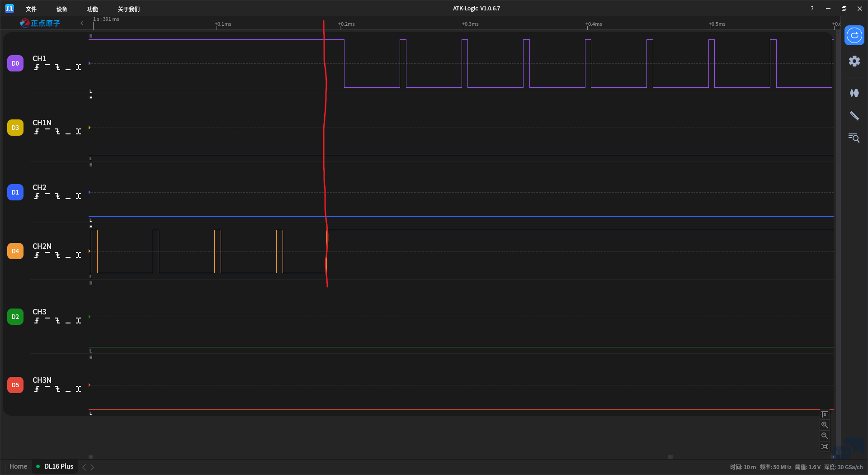Click the 阈值: 1.6 V status entry
Screen dimensions: 868x475
[x=807, y=467]
